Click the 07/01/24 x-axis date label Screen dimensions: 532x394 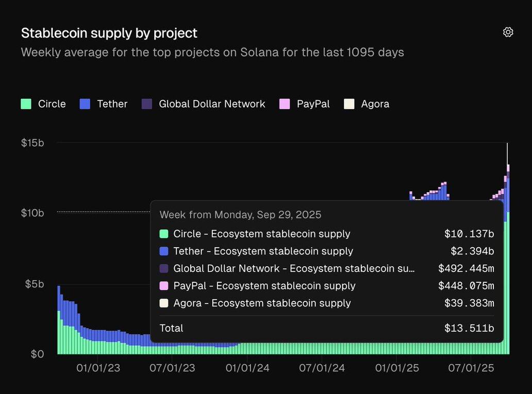tap(322, 368)
